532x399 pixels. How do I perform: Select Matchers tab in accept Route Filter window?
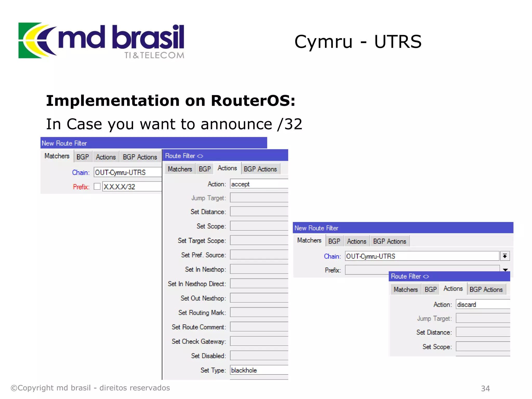[180, 169]
